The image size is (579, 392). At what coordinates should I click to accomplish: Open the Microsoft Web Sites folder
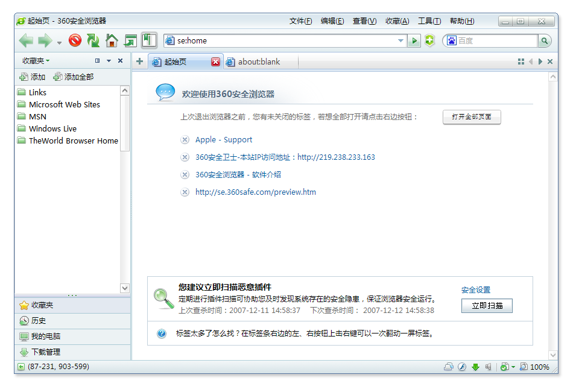pos(59,104)
